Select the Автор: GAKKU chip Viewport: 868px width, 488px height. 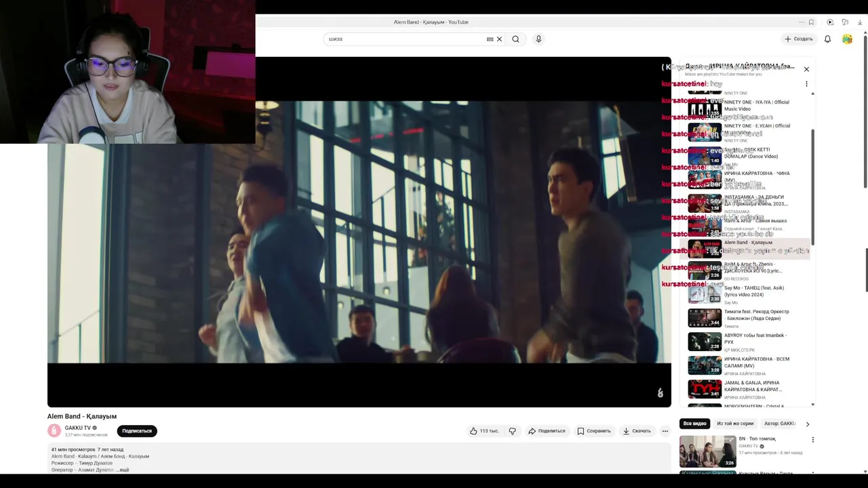tap(780, 424)
